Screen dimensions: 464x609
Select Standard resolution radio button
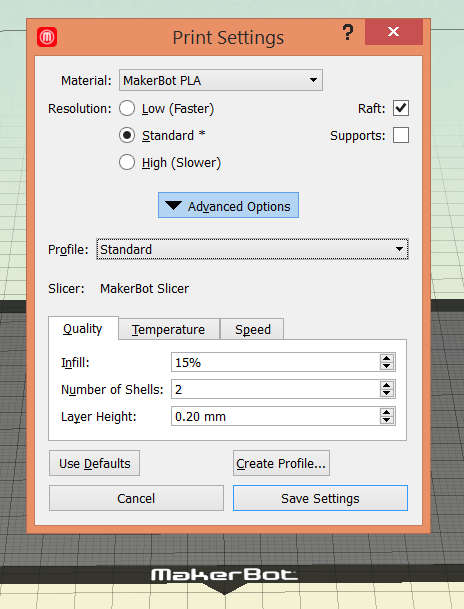pyautogui.click(x=127, y=135)
